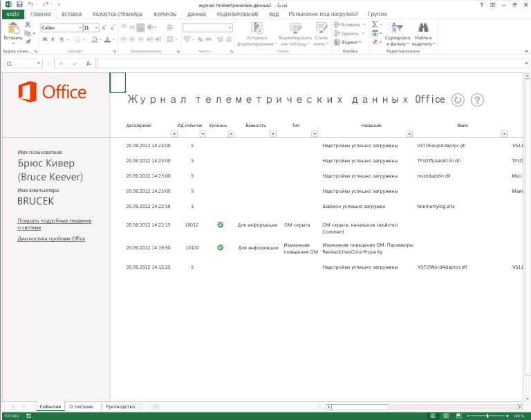The height and width of the screenshot is (420, 531).
Task: Toggle align text right
Action: 140,39
